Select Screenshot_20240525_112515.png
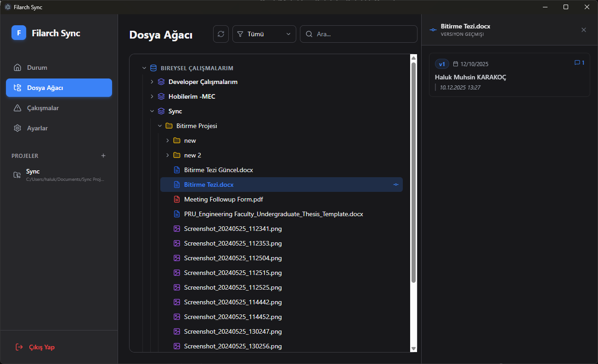The image size is (598, 364). tap(281, 273)
